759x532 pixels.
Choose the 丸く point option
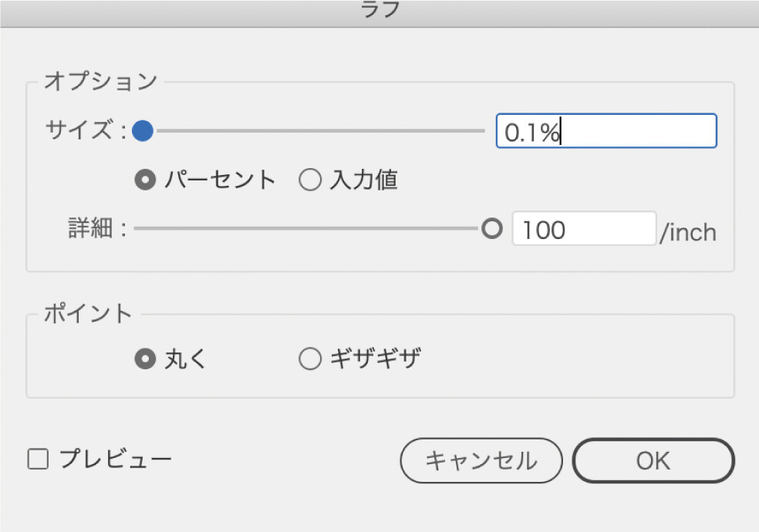pos(143,359)
